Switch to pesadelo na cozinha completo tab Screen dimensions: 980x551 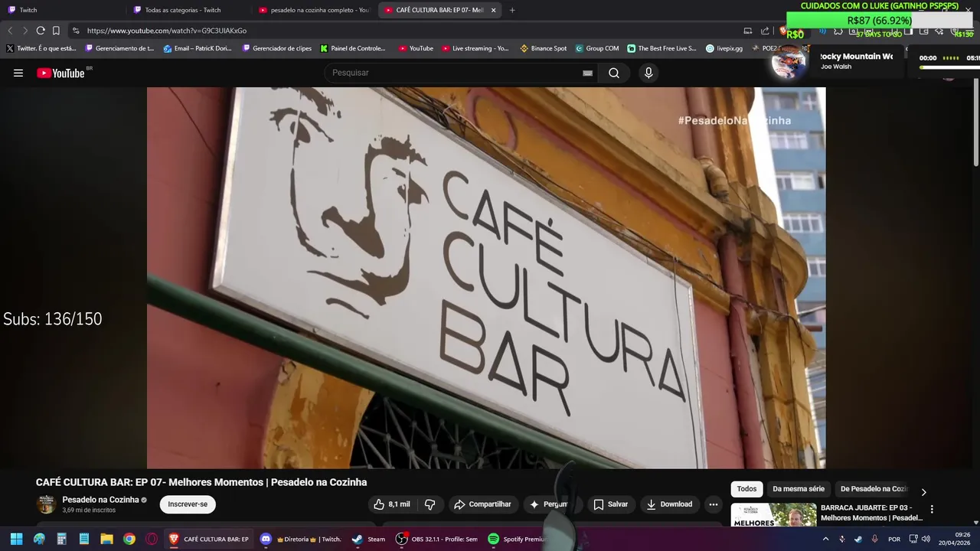coord(314,10)
